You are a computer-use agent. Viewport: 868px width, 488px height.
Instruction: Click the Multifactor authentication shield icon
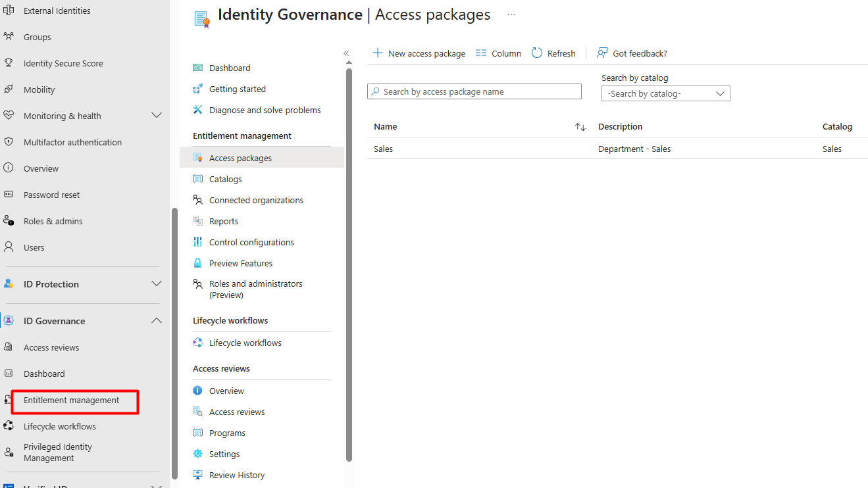pos(9,142)
